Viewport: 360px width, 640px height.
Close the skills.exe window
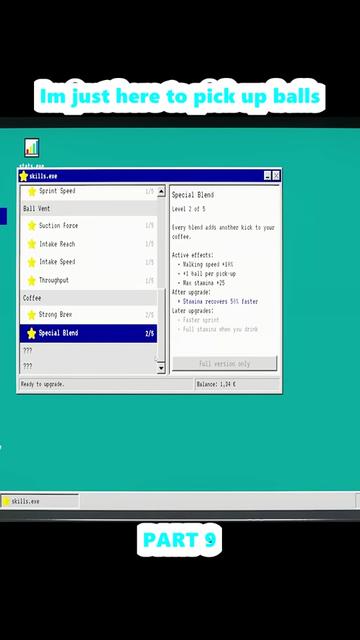276,176
